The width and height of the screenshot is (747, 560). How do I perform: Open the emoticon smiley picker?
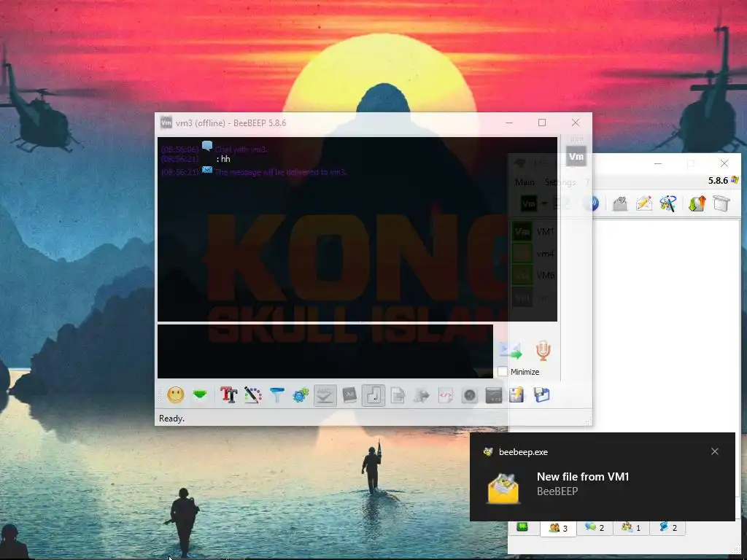175,394
